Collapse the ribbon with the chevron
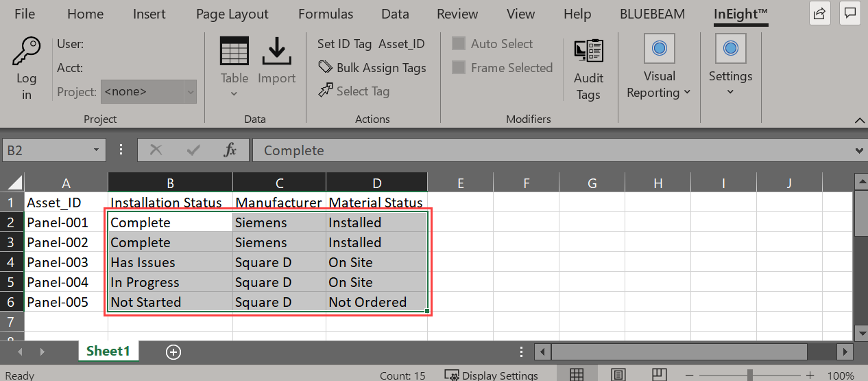Image resolution: width=868 pixels, height=381 pixels. click(859, 119)
